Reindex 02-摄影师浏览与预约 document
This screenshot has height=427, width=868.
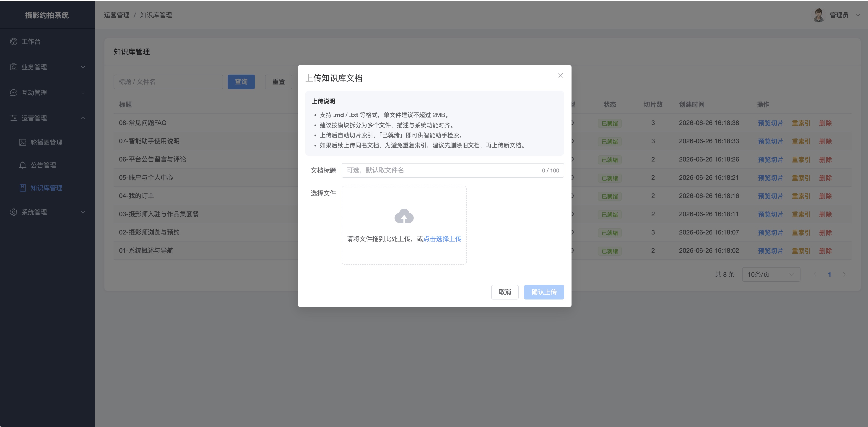(x=801, y=232)
